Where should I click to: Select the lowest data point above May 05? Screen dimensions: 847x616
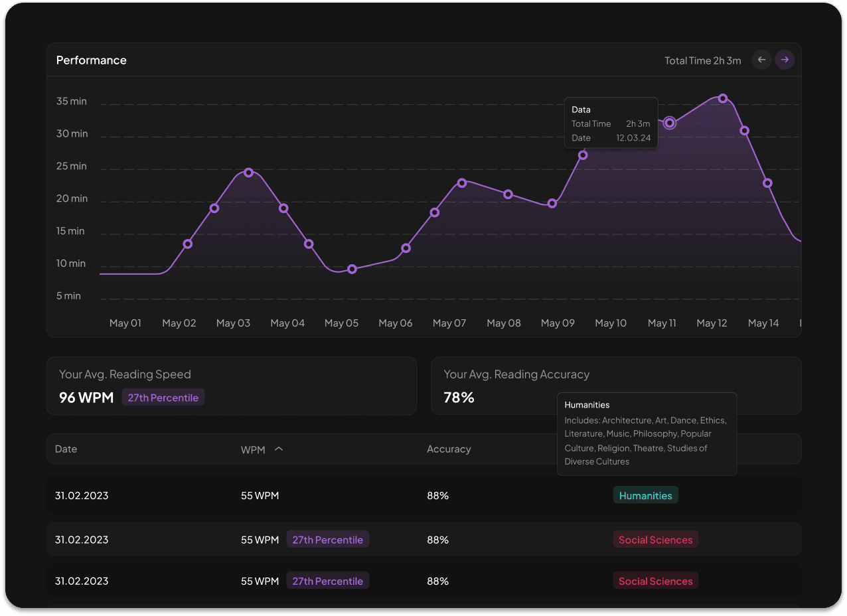tap(352, 269)
